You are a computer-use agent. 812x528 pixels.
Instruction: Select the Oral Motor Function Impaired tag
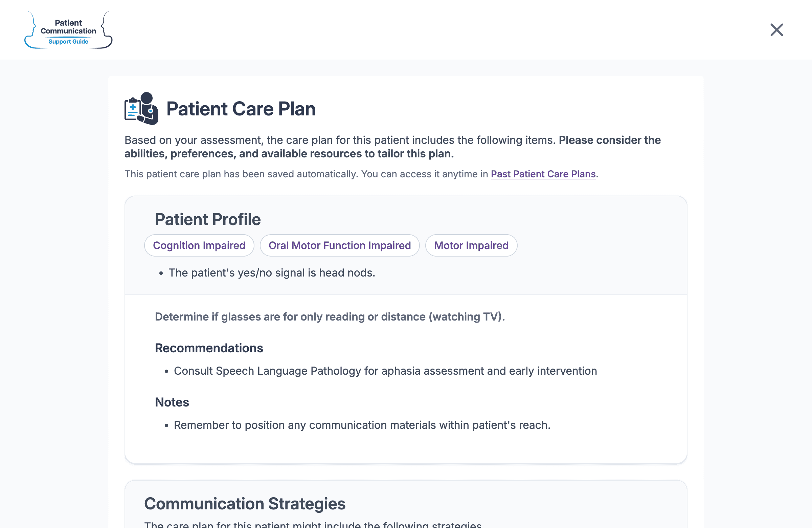[x=340, y=245]
